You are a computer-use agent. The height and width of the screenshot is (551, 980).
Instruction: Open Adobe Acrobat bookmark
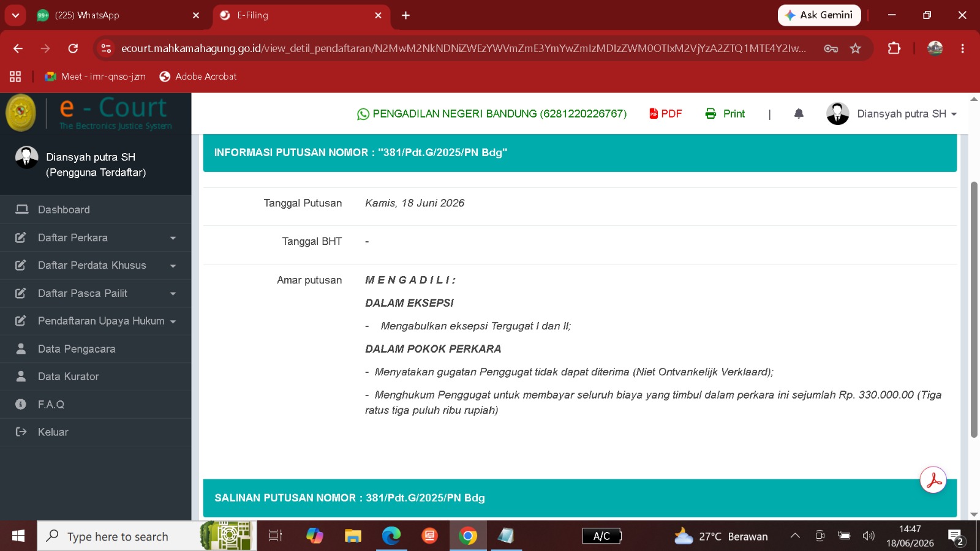tap(198, 77)
